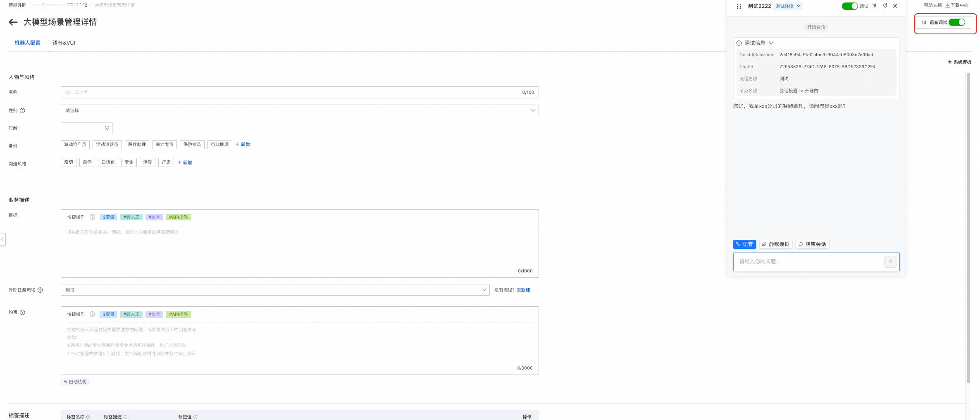Insert #API插件 in the 约束 editor
The height and width of the screenshot is (420, 980).
click(x=179, y=314)
